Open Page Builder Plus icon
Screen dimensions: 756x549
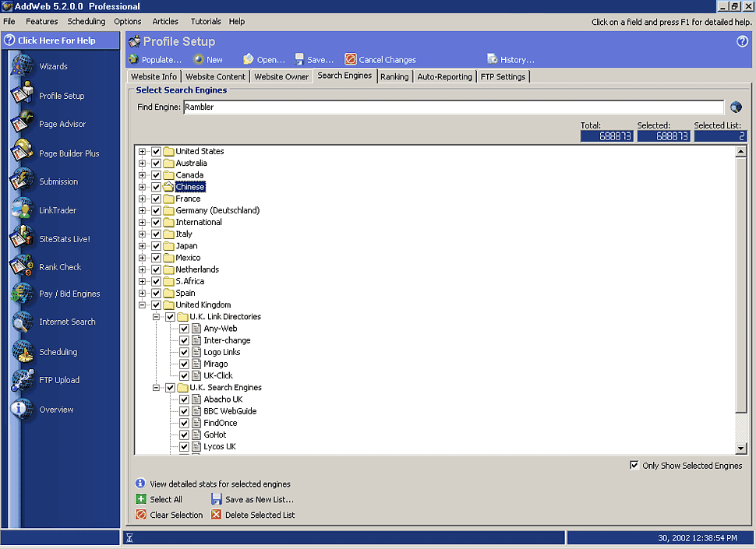click(22, 152)
